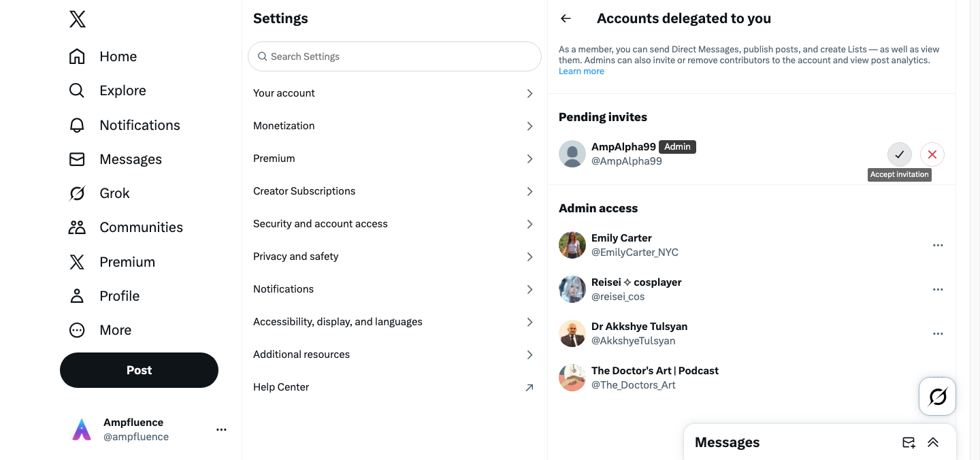Expand the Messages drawer with double chevron
This screenshot has width=980, height=460.
pos(933,442)
